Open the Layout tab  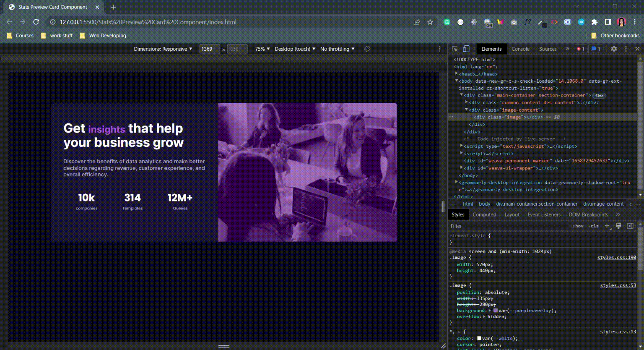click(x=512, y=214)
